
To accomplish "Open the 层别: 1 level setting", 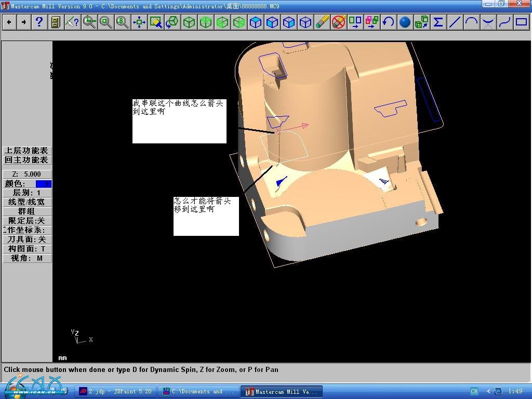I will (x=27, y=193).
